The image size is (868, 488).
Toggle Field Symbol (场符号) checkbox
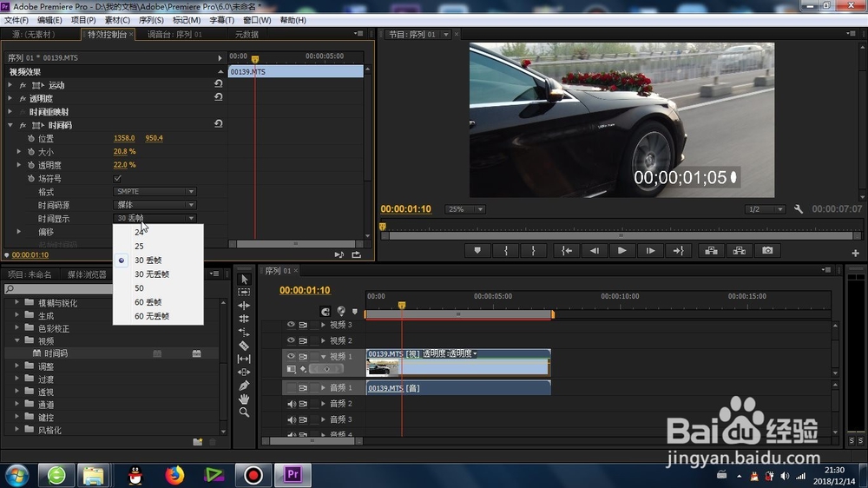pyautogui.click(x=117, y=178)
